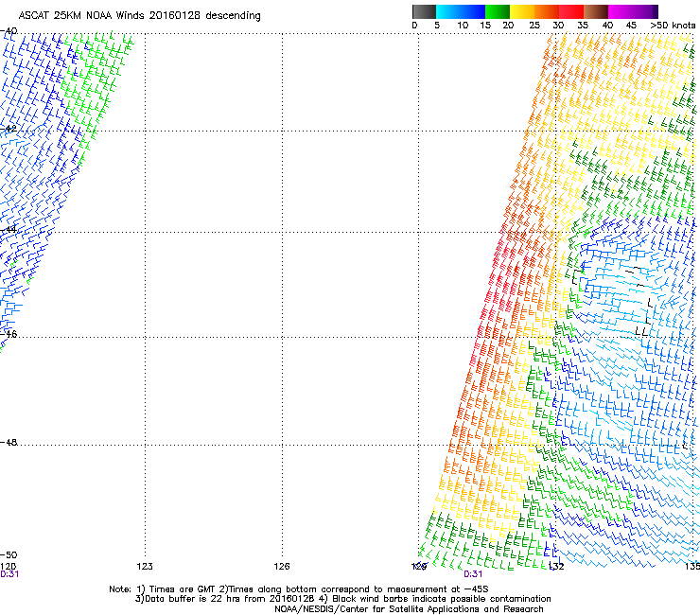Click the '123' longitude axis label
The width and height of the screenshot is (700, 615).
[x=145, y=567]
